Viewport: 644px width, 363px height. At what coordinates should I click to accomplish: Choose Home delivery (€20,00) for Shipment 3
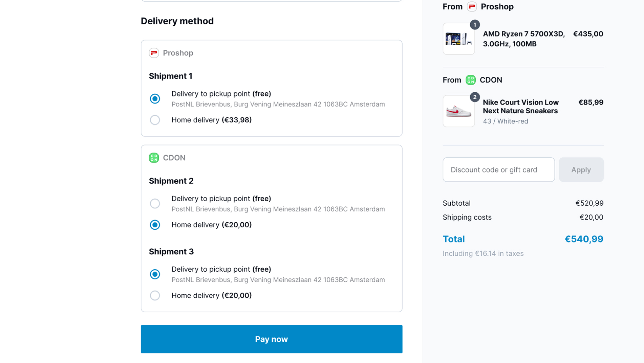point(155,295)
